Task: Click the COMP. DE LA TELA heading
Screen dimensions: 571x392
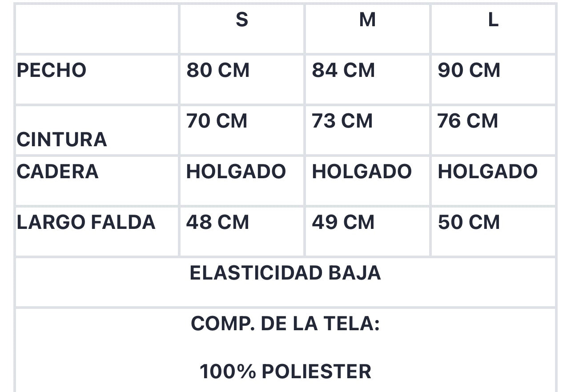Action: click(285, 324)
